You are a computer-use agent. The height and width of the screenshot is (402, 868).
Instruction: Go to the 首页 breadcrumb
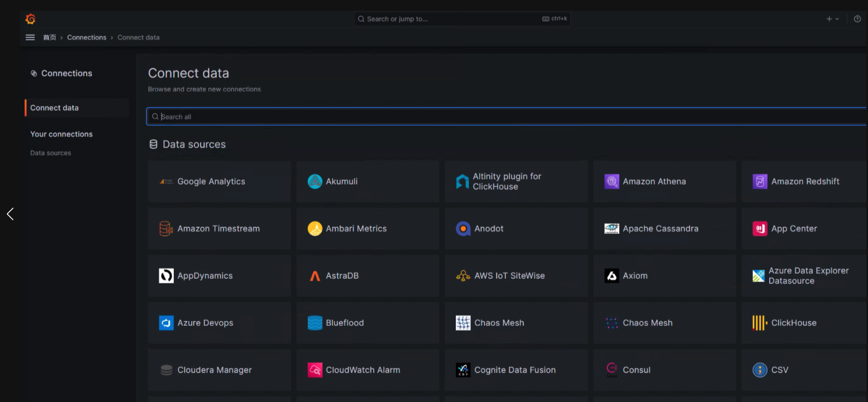[49, 37]
